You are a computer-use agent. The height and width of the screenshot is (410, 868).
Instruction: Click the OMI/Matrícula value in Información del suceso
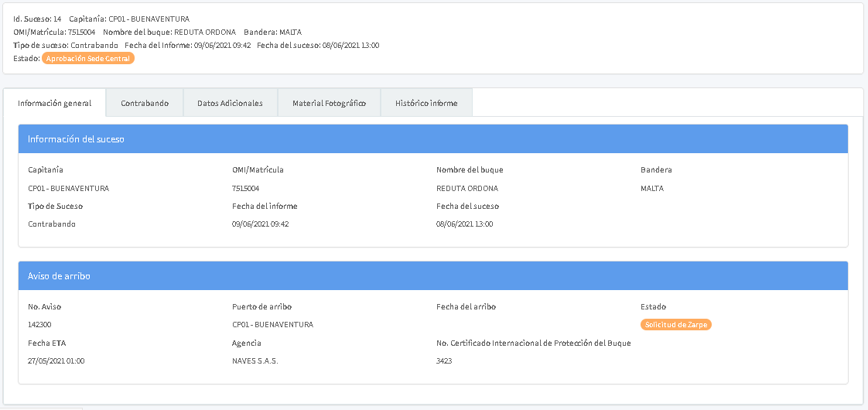click(x=245, y=188)
